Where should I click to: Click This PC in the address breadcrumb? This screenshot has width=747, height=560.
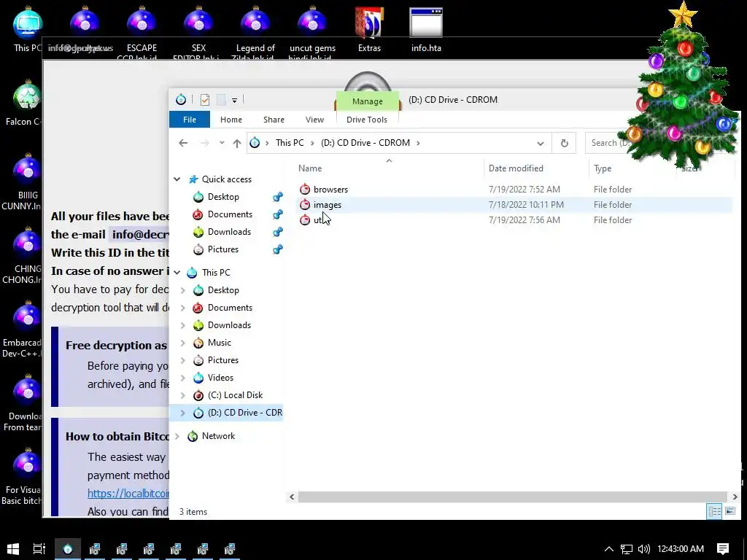[290, 143]
